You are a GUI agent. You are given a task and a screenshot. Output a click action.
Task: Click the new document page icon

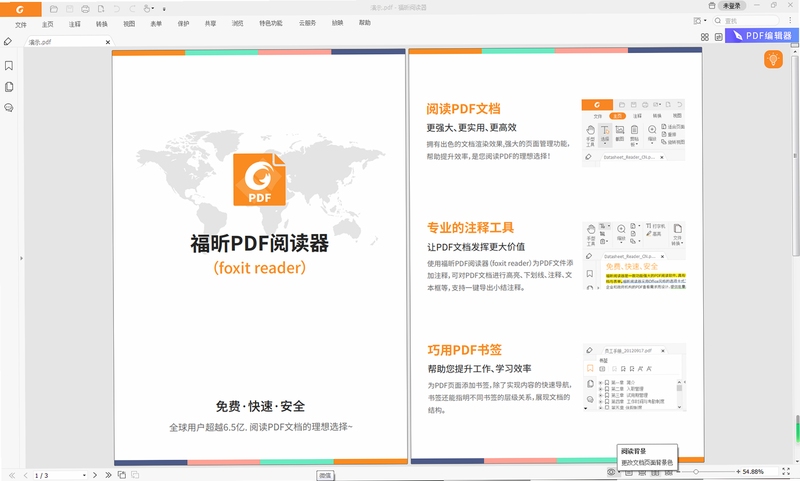[x=101, y=9]
